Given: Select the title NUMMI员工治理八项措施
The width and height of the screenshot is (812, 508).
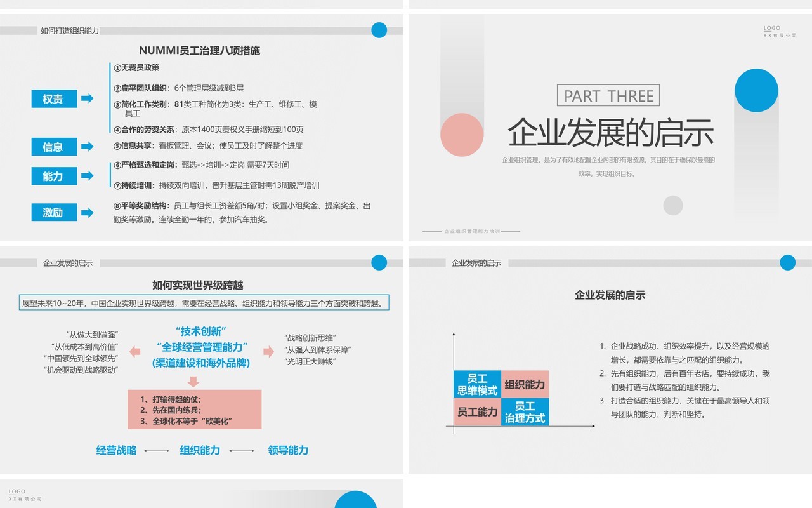Looking at the screenshot, I should [x=199, y=50].
